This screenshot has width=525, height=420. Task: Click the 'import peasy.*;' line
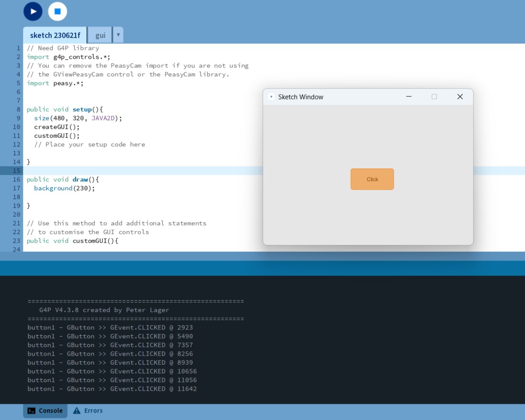pos(55,83)
